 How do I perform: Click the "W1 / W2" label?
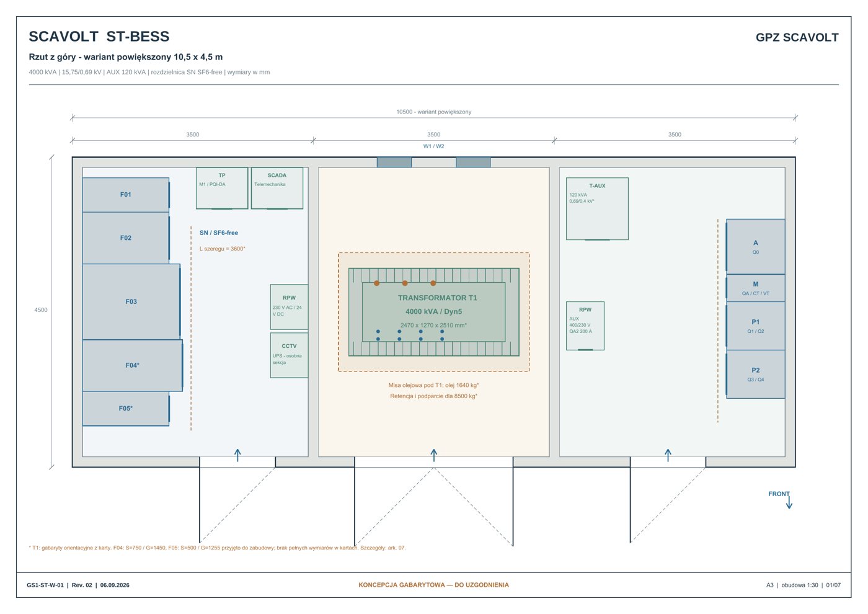434,146
